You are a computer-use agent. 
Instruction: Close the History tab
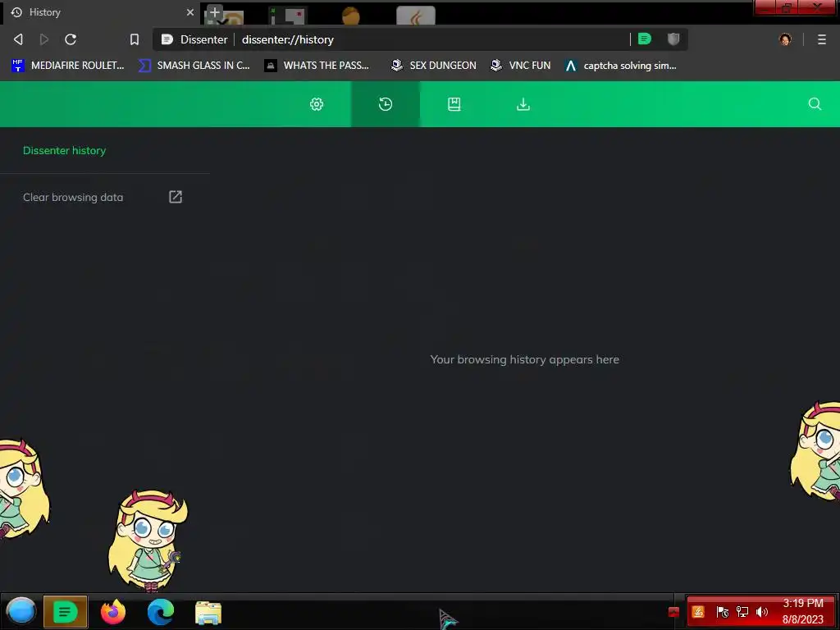coord(189,11)
